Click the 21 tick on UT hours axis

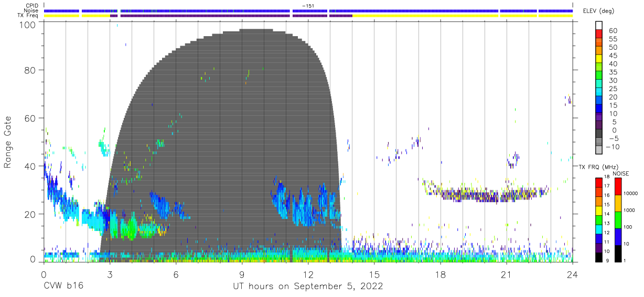(x=506, y=274)
